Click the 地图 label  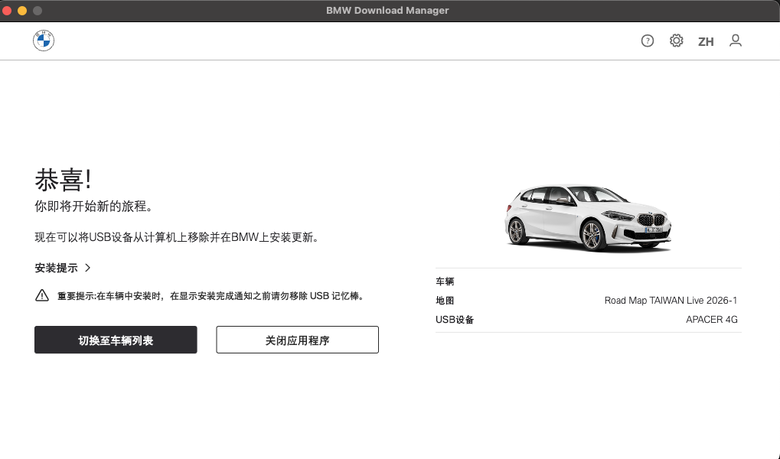coord(445,300)
